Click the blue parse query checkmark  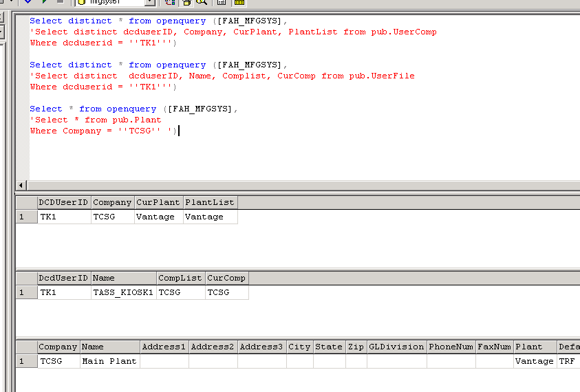pyautogui.click(x=28, y=2)
